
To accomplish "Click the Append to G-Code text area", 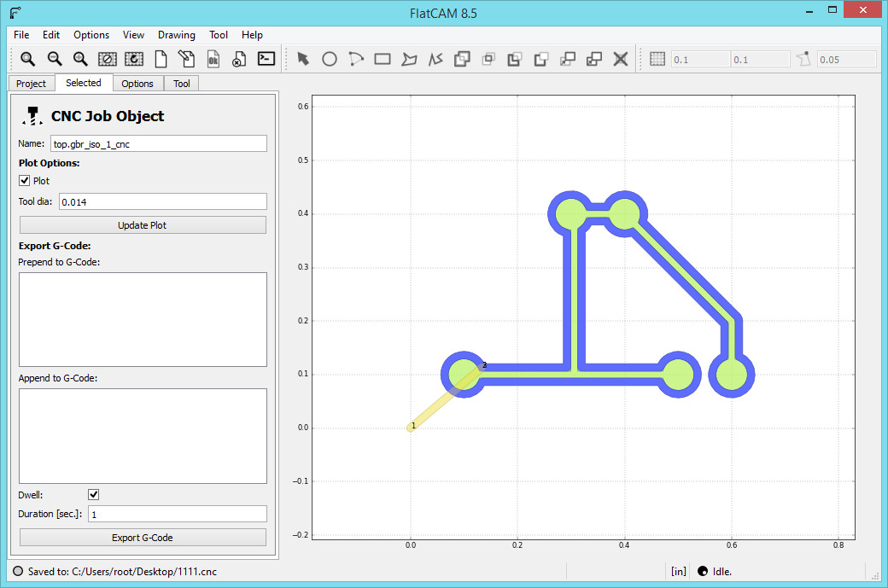I will pos(143,436).
